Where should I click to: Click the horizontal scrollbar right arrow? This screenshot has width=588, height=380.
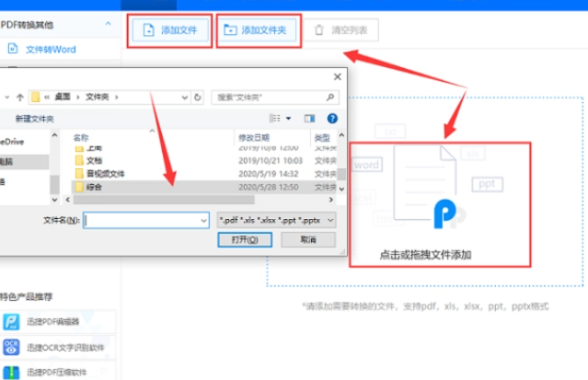(x=330, y=200)
